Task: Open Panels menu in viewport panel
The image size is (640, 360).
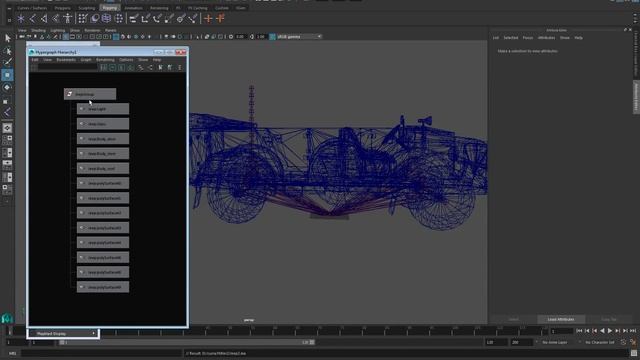Action: coord(111,30)
